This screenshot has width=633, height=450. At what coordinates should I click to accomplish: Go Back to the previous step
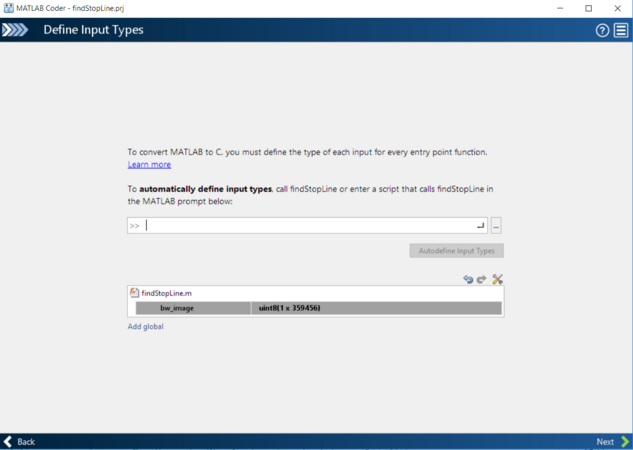tap(20, 441)
